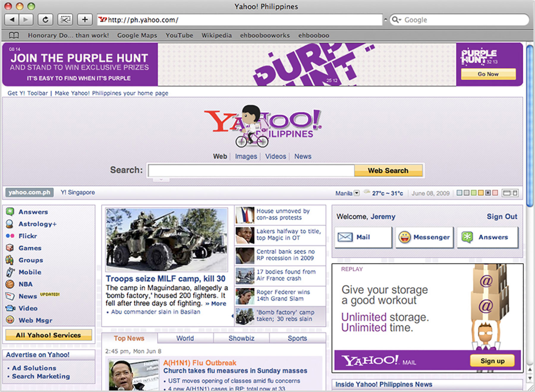Reload the page with the refresh button
Viewport: 535px width, 392px height.
click(45, 20)
